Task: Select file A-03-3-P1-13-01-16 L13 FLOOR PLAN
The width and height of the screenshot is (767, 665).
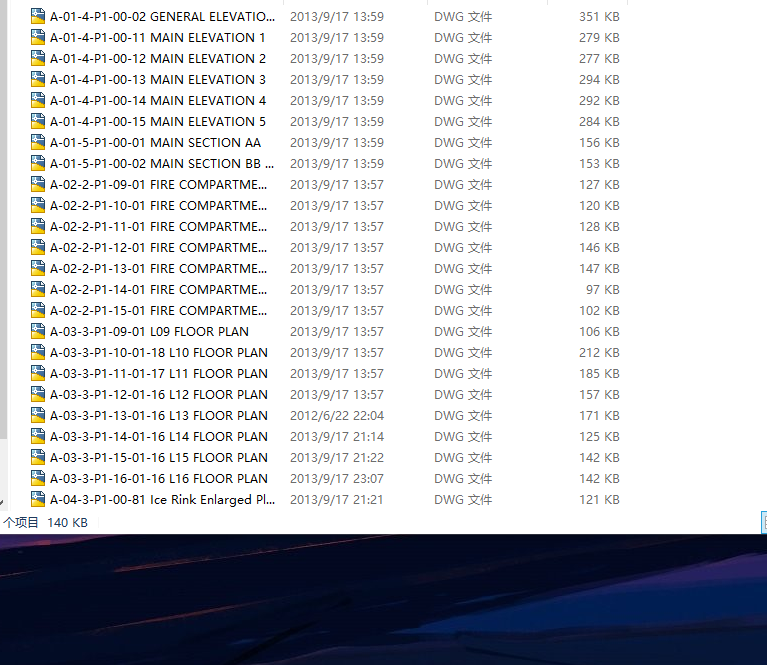Action: 159,416
